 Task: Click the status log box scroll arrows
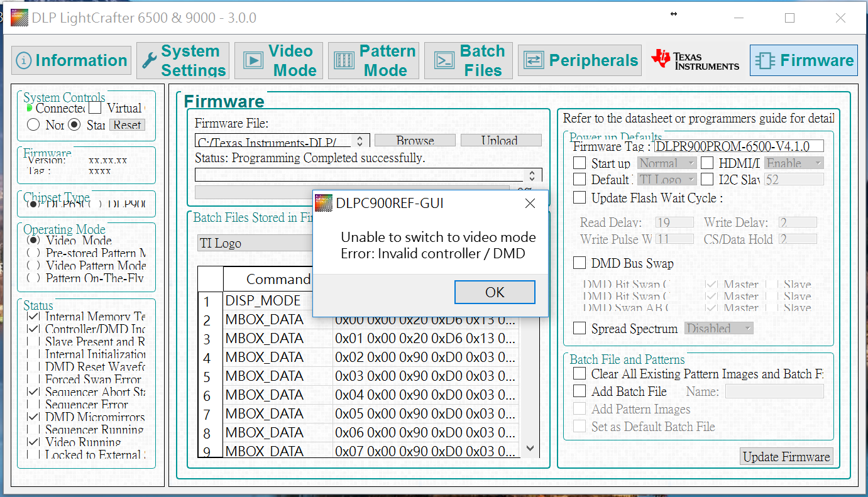click(532, 175)
